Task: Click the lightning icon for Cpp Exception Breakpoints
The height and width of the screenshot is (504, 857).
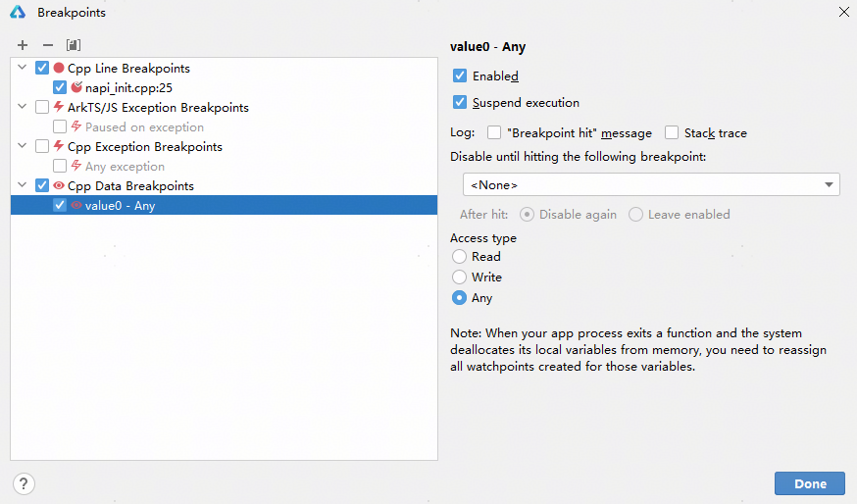Action: (59, 147)
